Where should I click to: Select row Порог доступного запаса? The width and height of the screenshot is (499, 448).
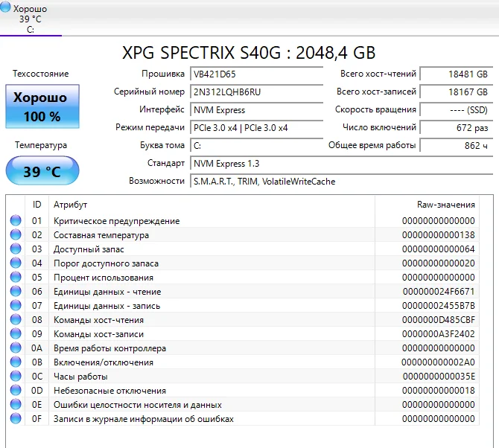(x=243, y=263)
